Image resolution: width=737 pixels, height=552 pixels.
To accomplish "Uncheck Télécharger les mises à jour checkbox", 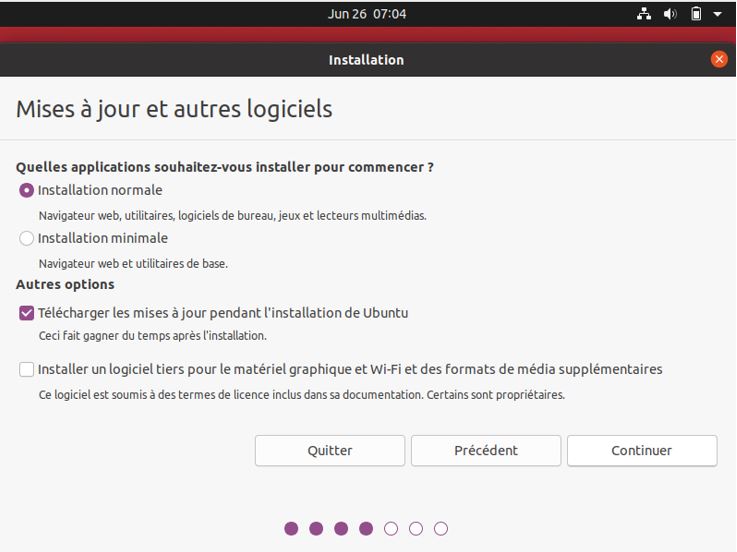I will pyautogui.click(x=27, y=313).
